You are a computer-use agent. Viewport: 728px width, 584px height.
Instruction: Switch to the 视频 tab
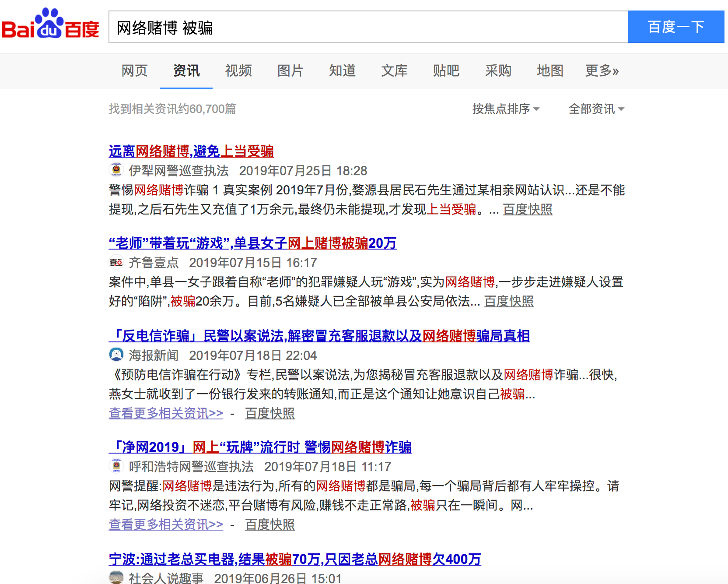tap(238, 70)
